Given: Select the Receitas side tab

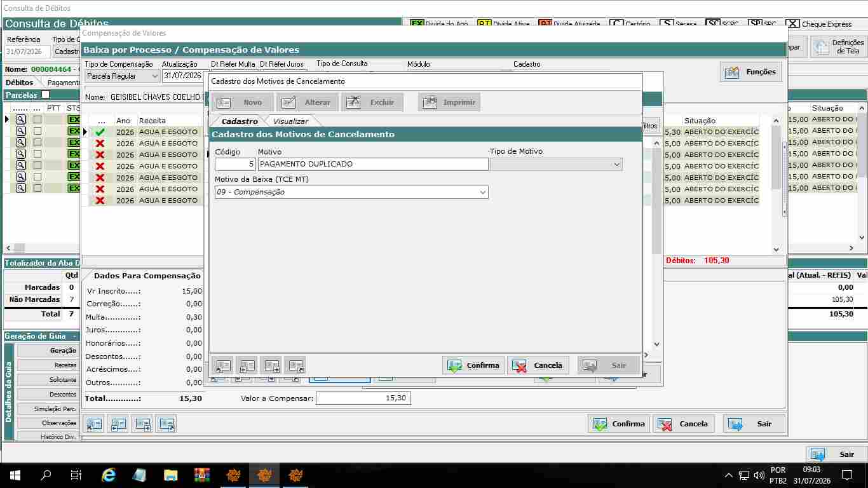Looking at the screenshot, I should coord(48,365).
